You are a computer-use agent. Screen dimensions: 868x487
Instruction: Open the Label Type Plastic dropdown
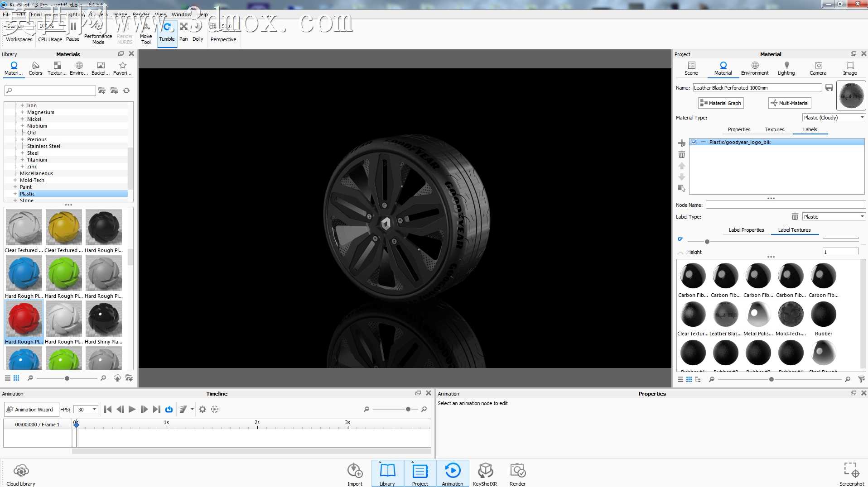pos(834,217)
